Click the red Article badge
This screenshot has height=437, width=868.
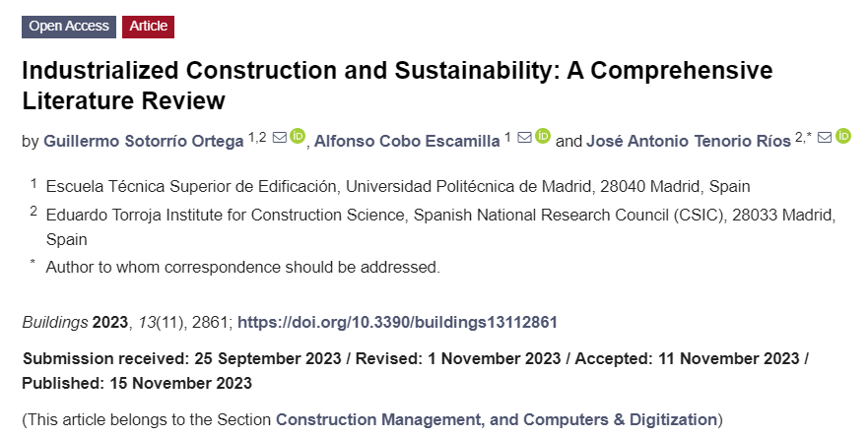[x=148, y=27]
